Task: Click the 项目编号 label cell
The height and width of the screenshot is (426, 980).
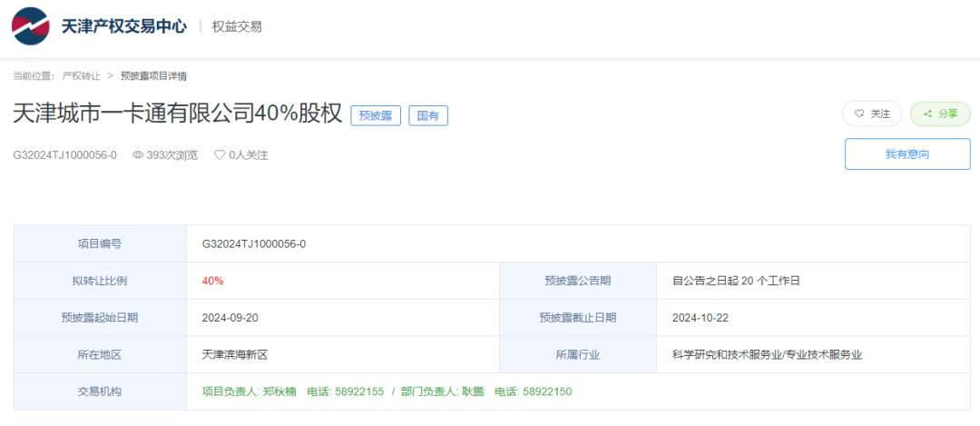Action: click(x=100, y=244)
